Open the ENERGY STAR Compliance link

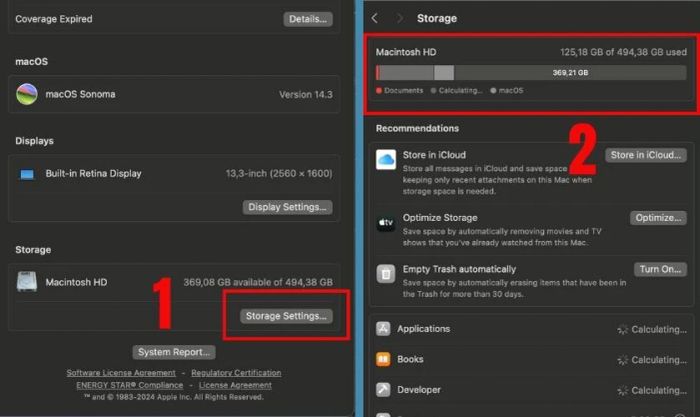(x=129, y=385)
